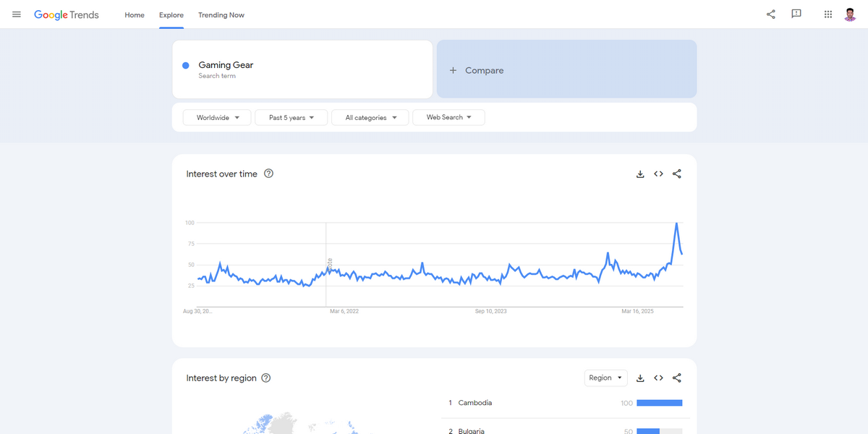868x434 pixels.
Task: Click the chart peak at 100
Action: (x=676, y=224)
